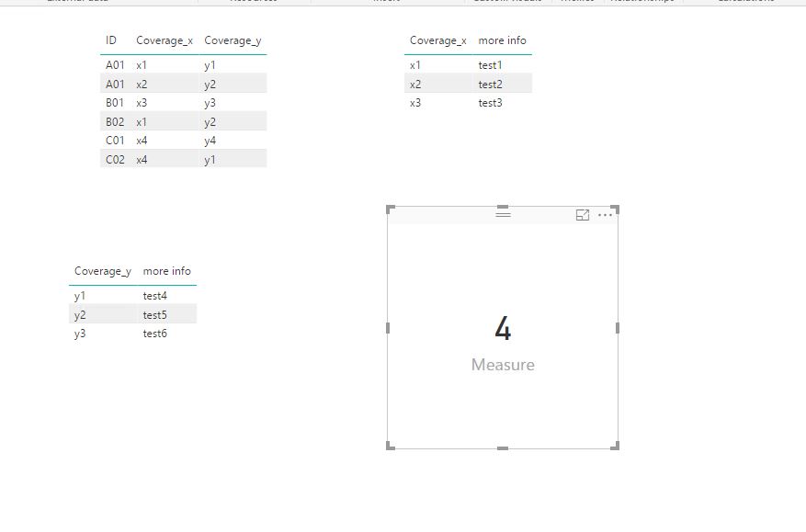The height and width of the screenshot is (532, 806).
Task: Click more info header above test1
Action: 502,40
